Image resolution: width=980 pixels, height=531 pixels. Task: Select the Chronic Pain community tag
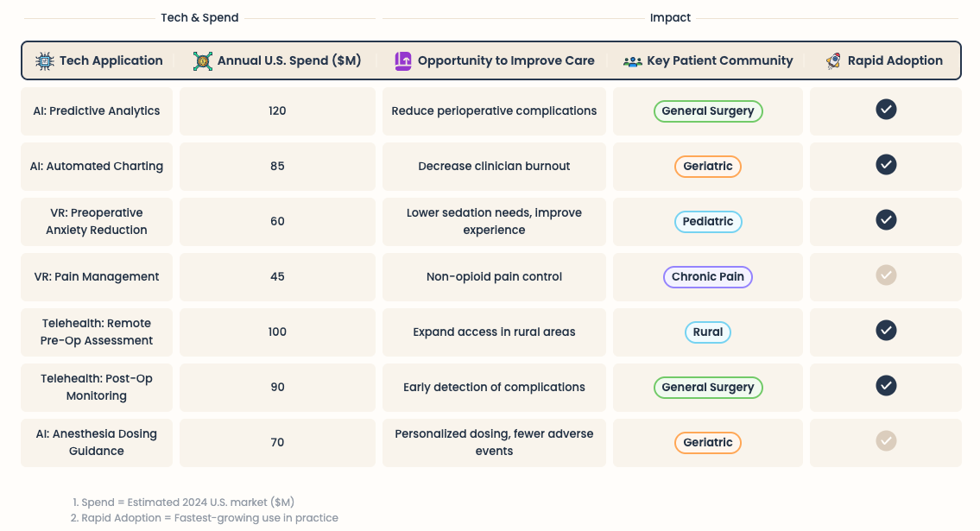[707, 277]
